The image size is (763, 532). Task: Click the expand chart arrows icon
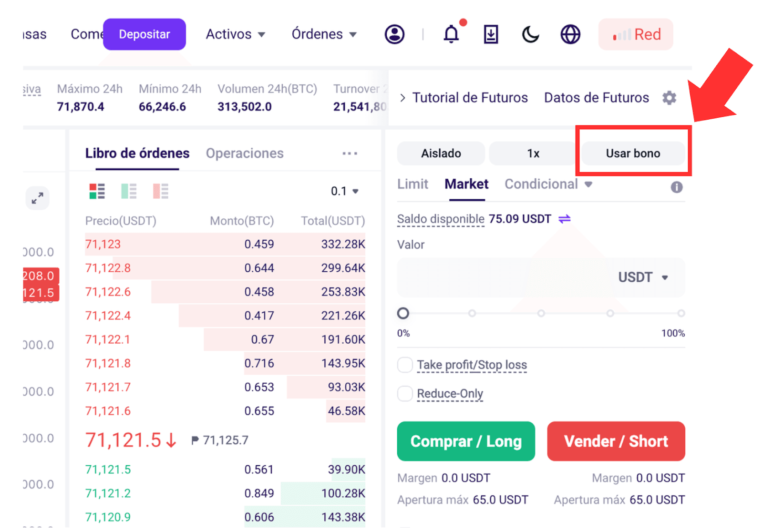click(x=38, y=198)
